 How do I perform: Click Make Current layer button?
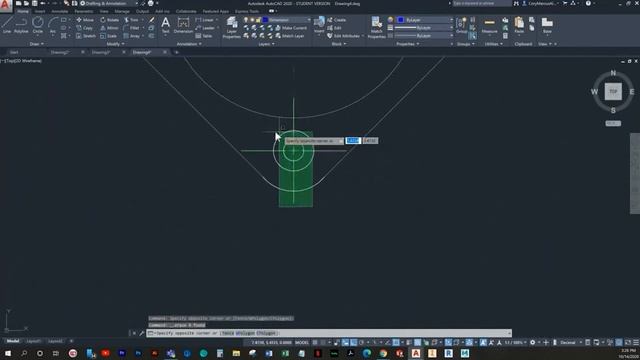pyautogui.click(x=291, y=28)
